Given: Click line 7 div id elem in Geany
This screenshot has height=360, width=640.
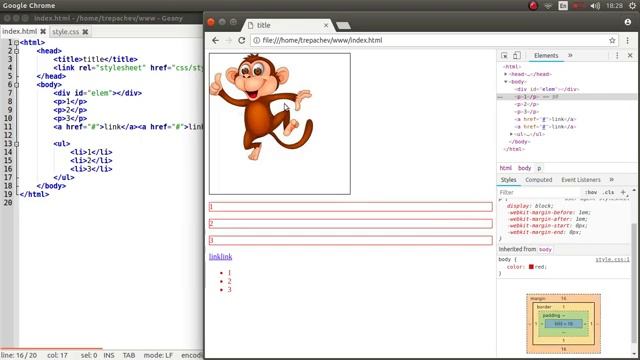Looking at the screenshot, I should [97, 93].
